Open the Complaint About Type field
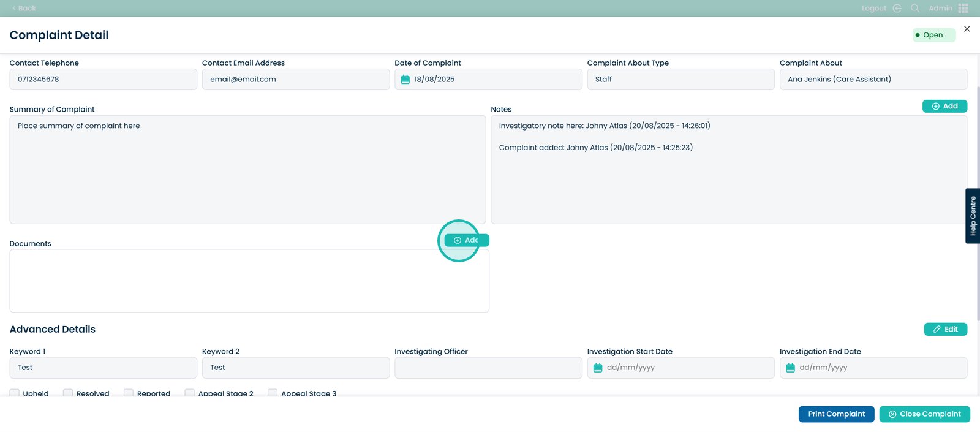Viewport: 980px width, 432px height. coord(680,80)
